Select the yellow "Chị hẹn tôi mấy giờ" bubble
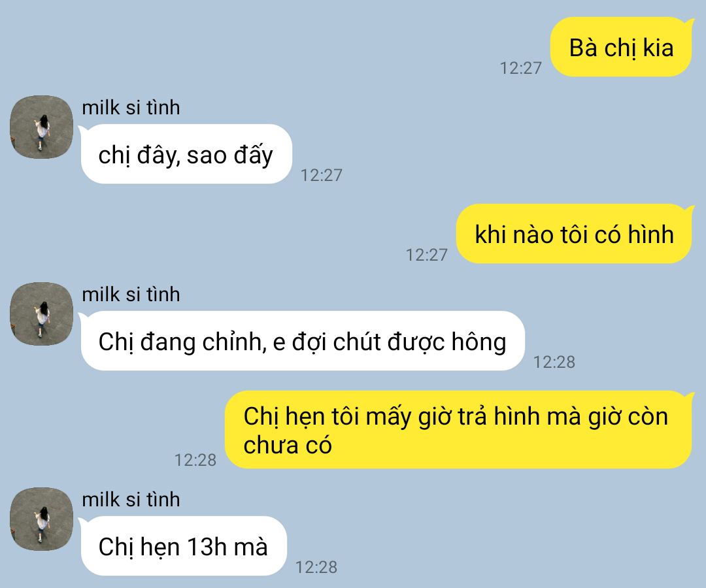Viewport: 706px width, 588px height. click(x=458, y=430)
